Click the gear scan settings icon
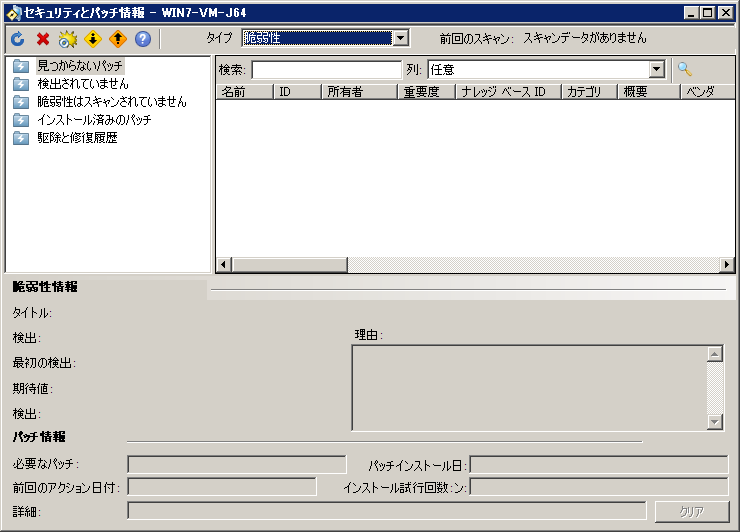740x532 pixels. point(68,39)
